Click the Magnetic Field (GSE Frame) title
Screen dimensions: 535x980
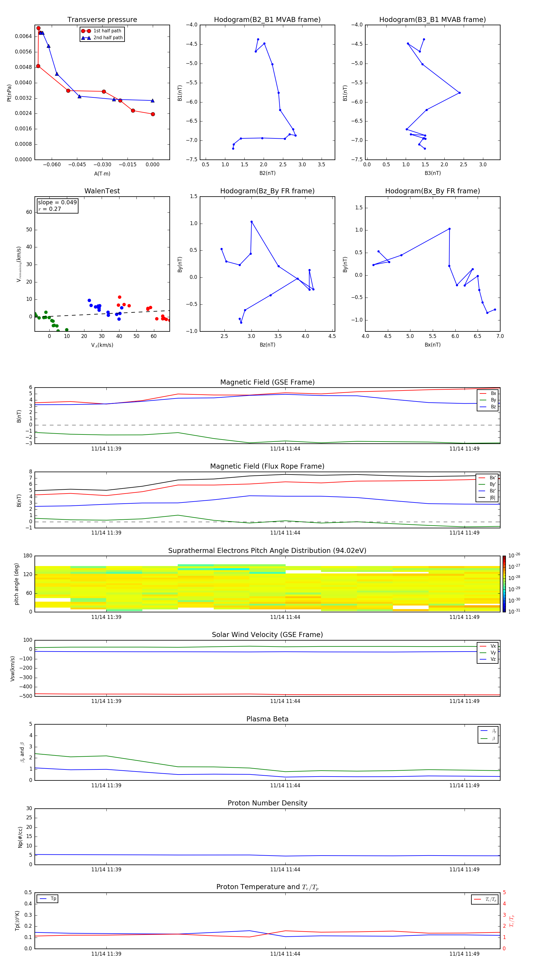coord(267,382)
